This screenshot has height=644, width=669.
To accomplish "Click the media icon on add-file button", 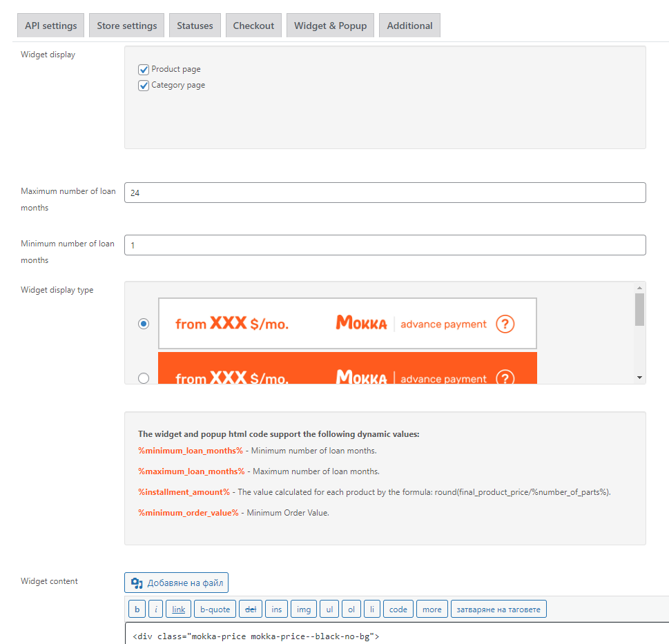I will tap(137, 583).
